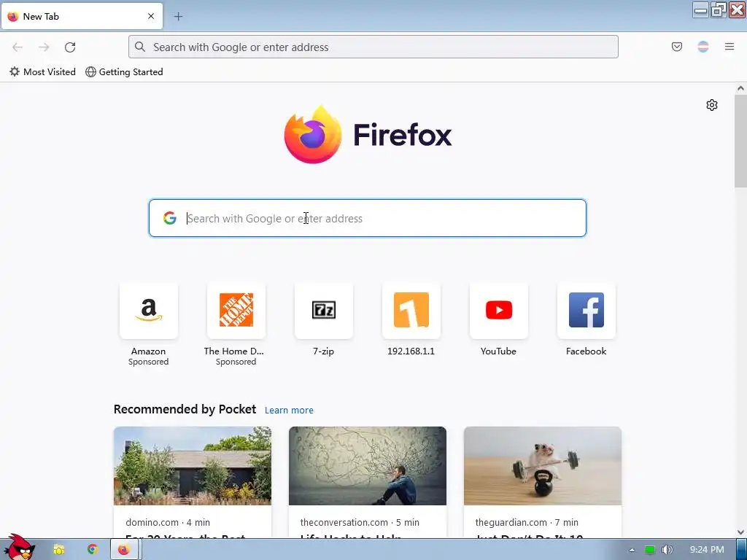Click Recommended by Pocket heading

coord(185,410)
